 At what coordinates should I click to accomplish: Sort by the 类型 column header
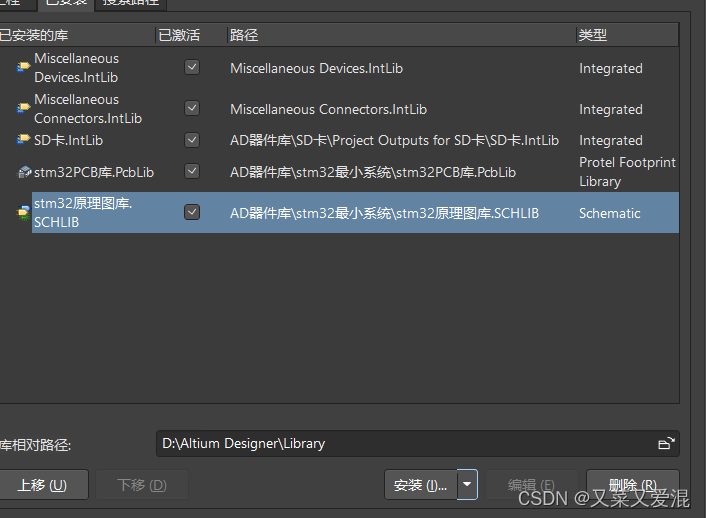592,35
